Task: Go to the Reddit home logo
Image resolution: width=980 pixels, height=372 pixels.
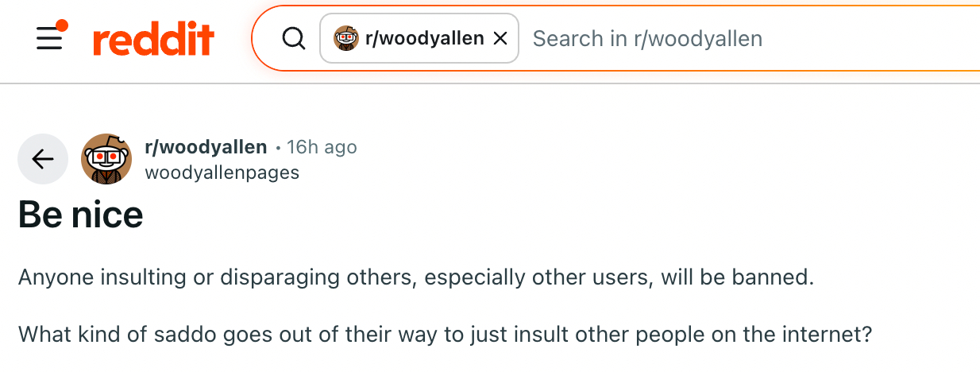Action: coord(153,39)
